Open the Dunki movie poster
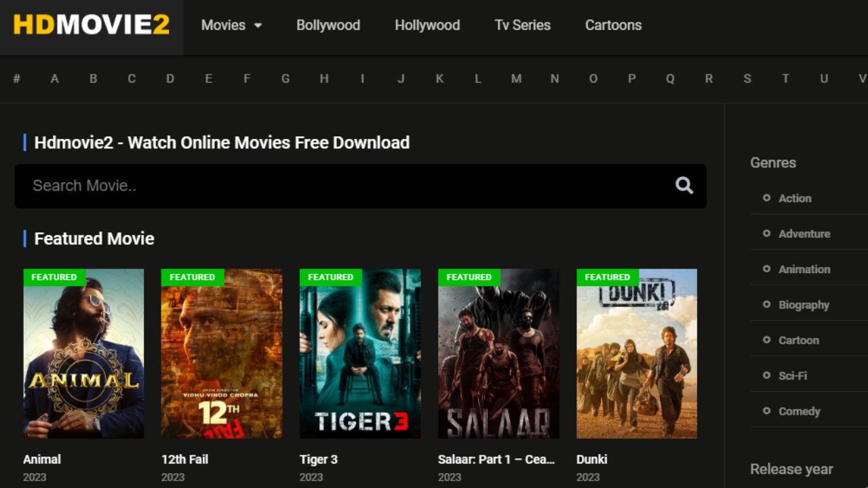Viewport: 868px width, 488px height. click(x=637, y=354)
